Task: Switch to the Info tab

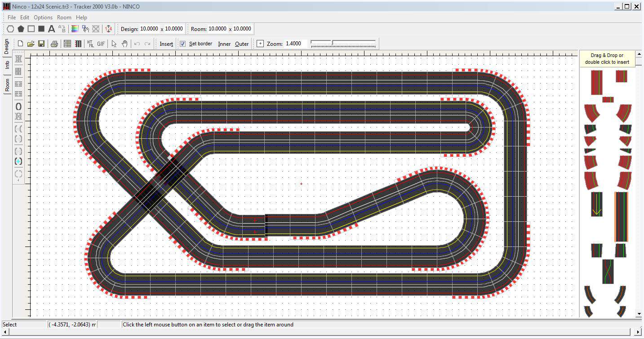Action: pos(7,66)
